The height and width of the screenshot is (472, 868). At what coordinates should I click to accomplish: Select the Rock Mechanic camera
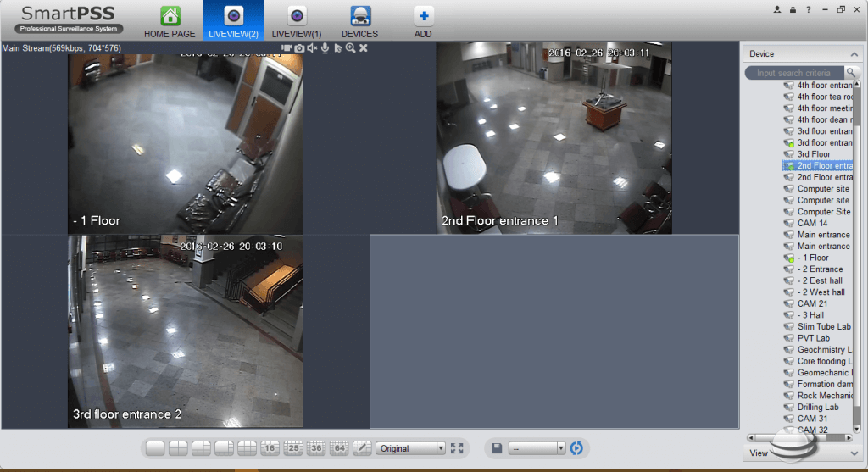click(x=818, y=396)
